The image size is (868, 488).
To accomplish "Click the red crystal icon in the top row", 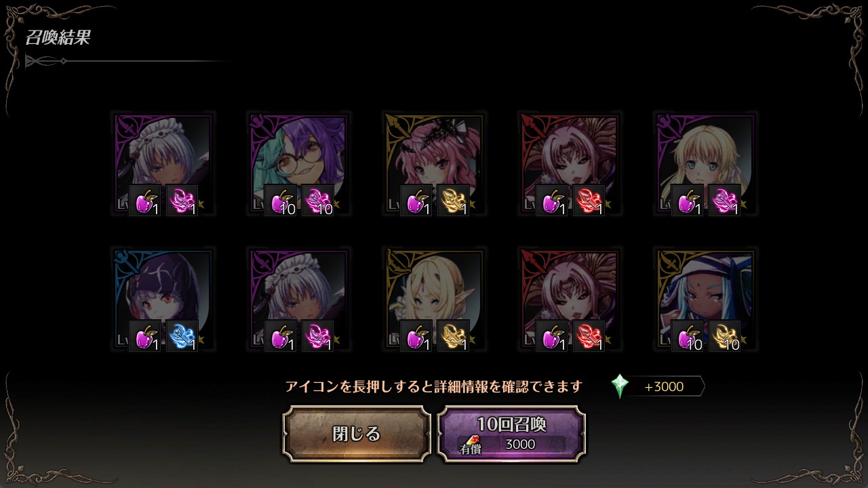I will tap(589, 201).
